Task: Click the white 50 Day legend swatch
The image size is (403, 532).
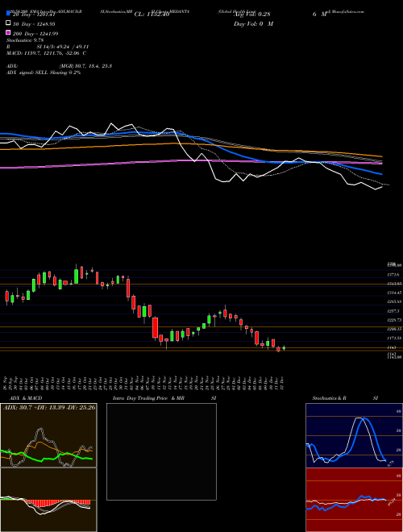Action: coord(8,23)
